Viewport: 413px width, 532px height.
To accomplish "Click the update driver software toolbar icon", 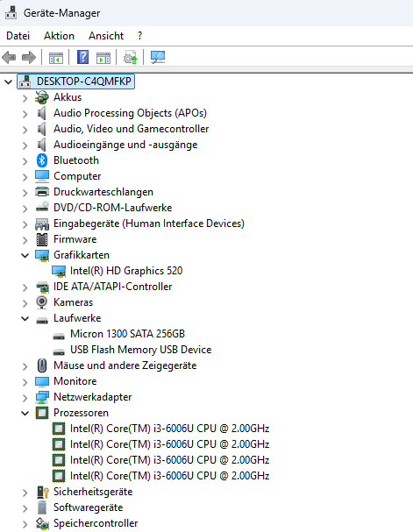I will click(131, 57).
